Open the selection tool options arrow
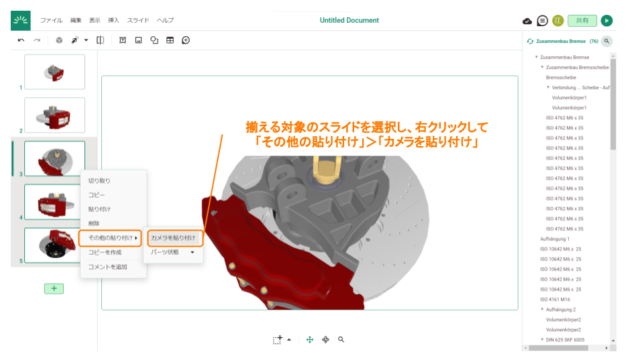 289,340
